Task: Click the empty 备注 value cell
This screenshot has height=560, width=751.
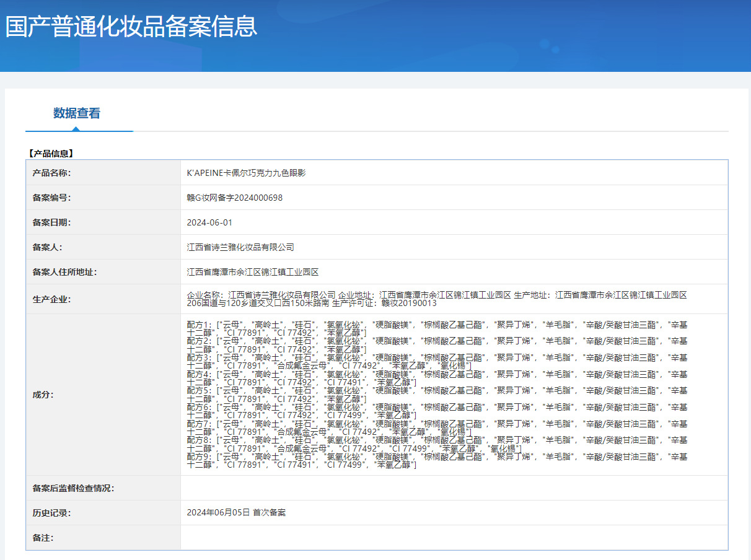Action: pyautogui.click(x=454, y=538)
